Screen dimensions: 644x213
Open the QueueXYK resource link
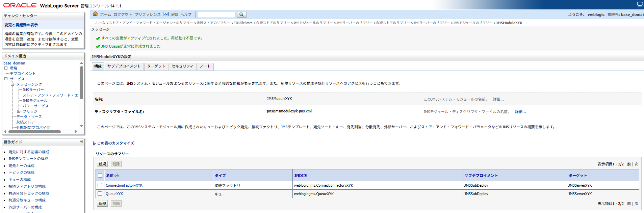pyautogui.click(x=114, y=194)
